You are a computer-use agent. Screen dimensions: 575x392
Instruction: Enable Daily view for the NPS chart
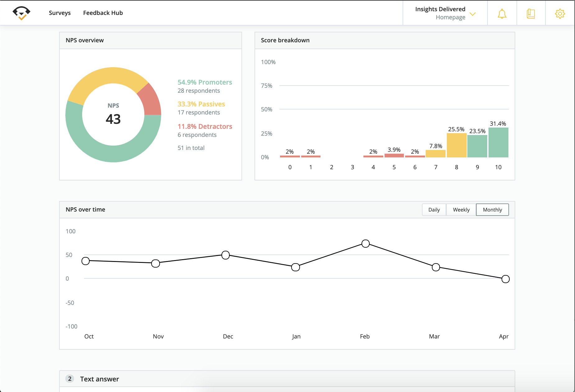pyautogui.click(x=434, y=210)
